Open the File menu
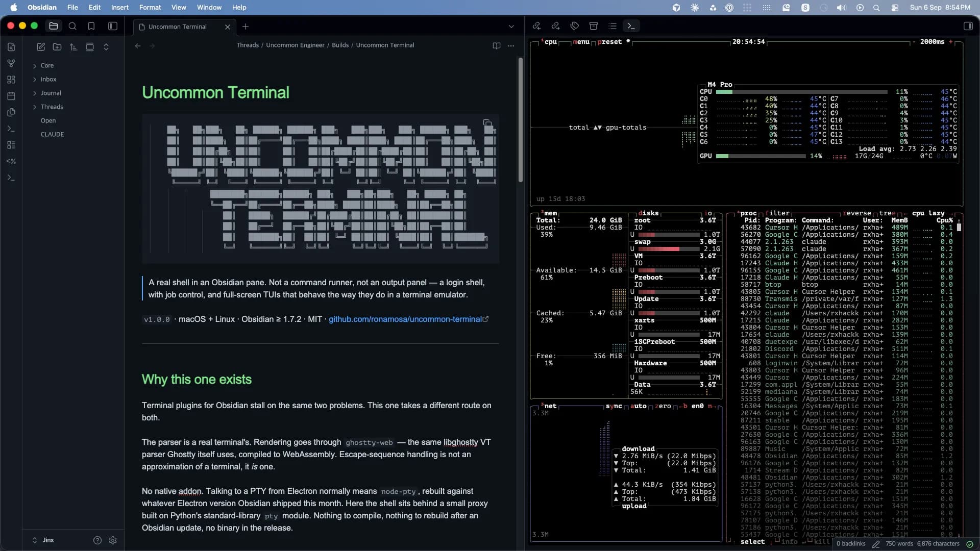980x551 pixels. 72,8
